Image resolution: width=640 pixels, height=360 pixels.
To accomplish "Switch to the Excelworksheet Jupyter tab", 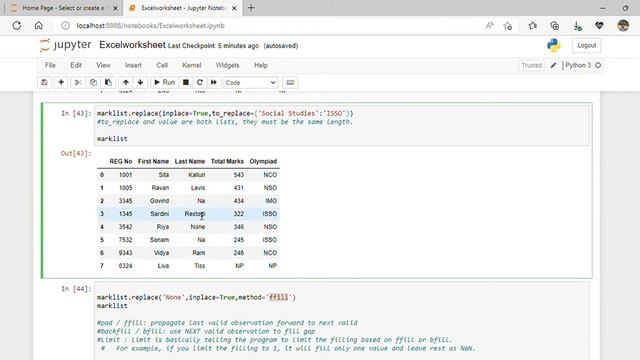I will pyautogui.click(x=182, y=8).
